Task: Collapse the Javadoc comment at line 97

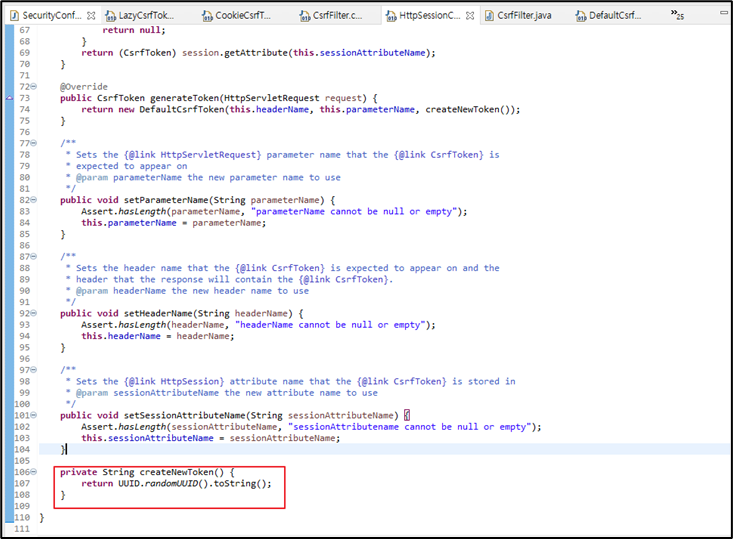Action: pyautogui.click(x=34, y=370)
